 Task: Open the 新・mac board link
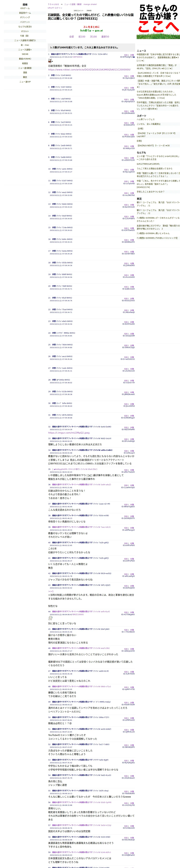tap(25, 45)
